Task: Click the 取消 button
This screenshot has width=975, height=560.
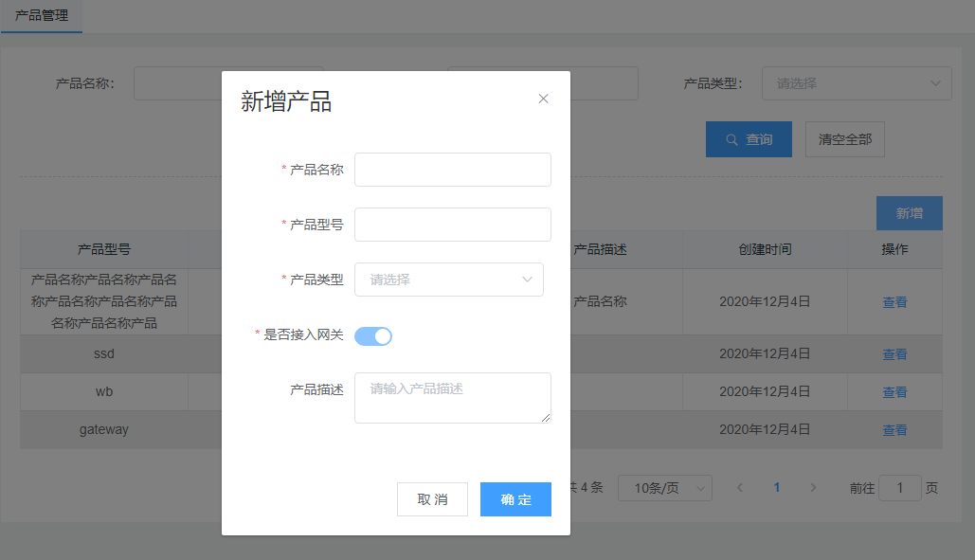Action: coord(432,499)
